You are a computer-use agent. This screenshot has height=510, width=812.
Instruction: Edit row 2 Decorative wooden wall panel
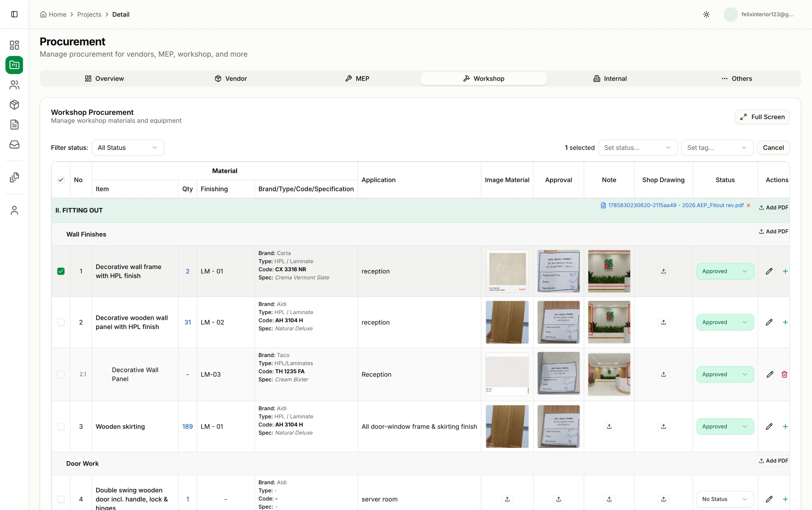[x=769, y=322]
